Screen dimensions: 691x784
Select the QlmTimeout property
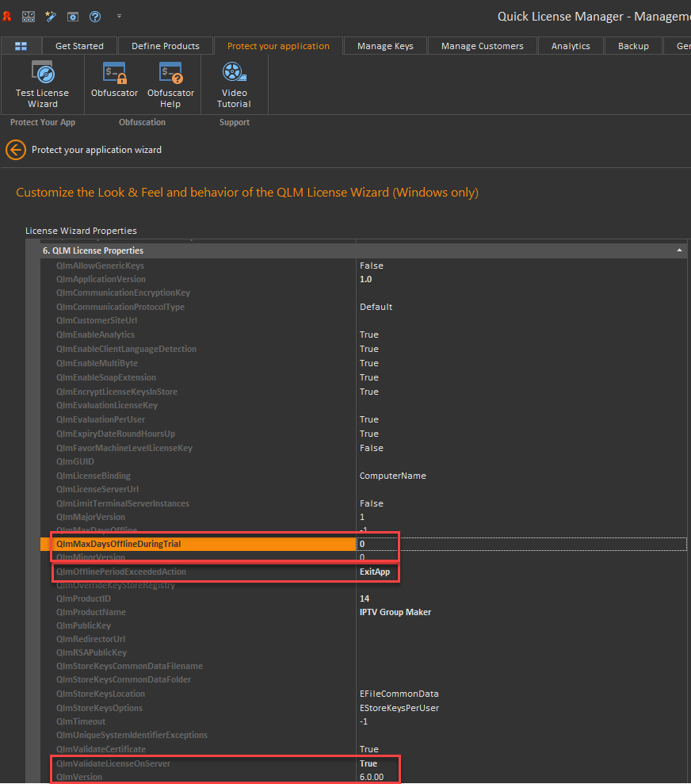[x=81, y=721]
